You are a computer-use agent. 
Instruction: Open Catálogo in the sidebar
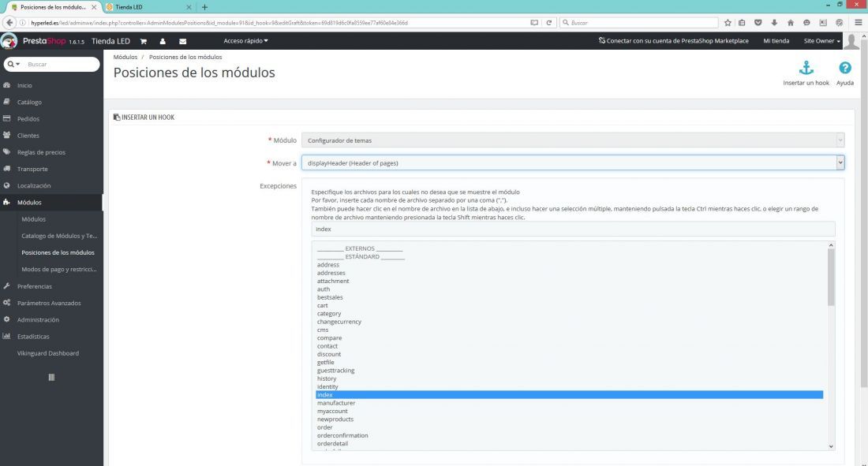tap(29, 103)
